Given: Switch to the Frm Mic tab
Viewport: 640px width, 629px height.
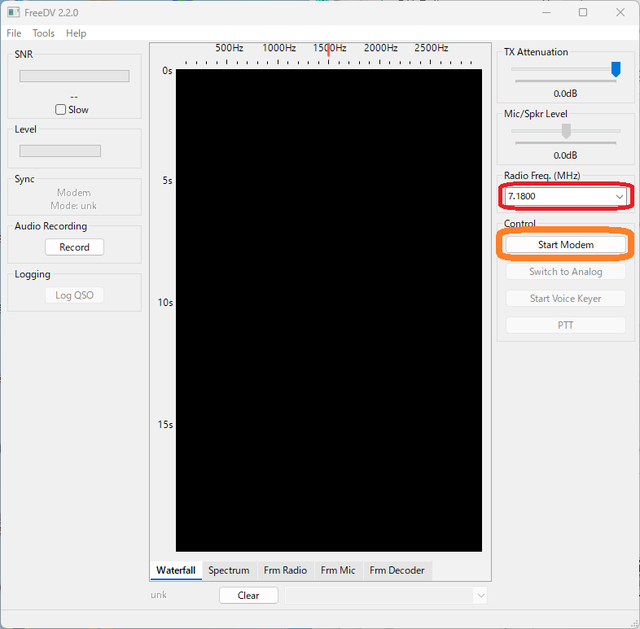Looking at the screenshot, I should pos(338,570).
